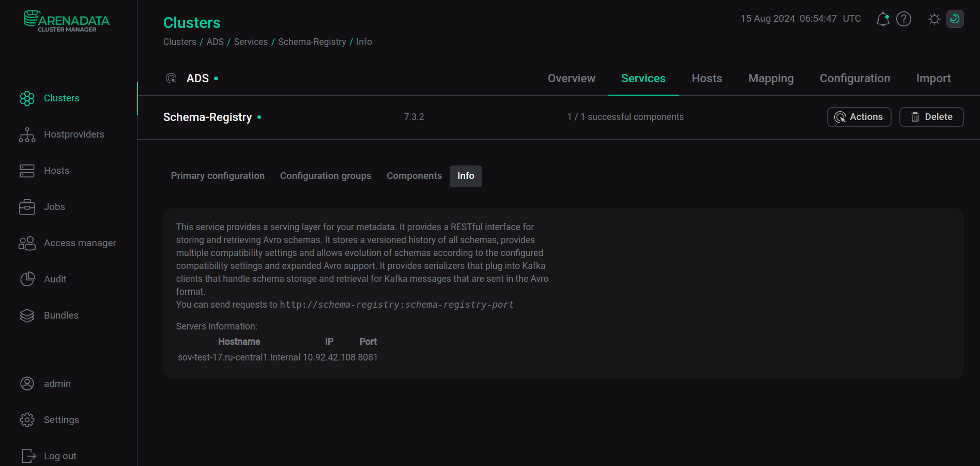The image size is (980, 466).
Task: Click the Log out label
Action: [60, 456]
